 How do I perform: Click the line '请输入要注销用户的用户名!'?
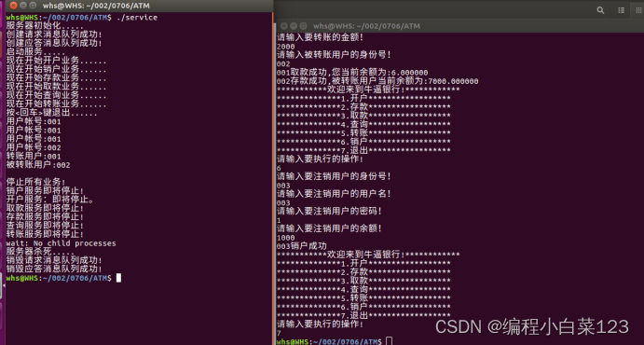(334, 193)
